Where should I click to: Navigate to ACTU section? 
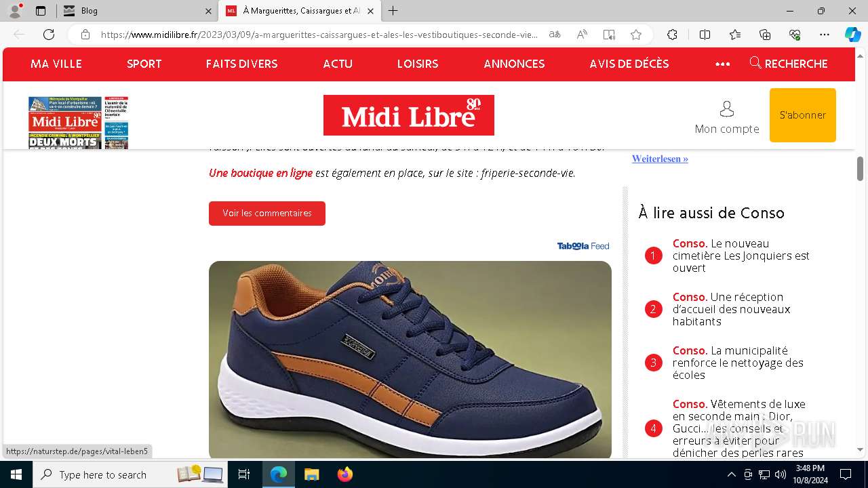click(338, 64)
